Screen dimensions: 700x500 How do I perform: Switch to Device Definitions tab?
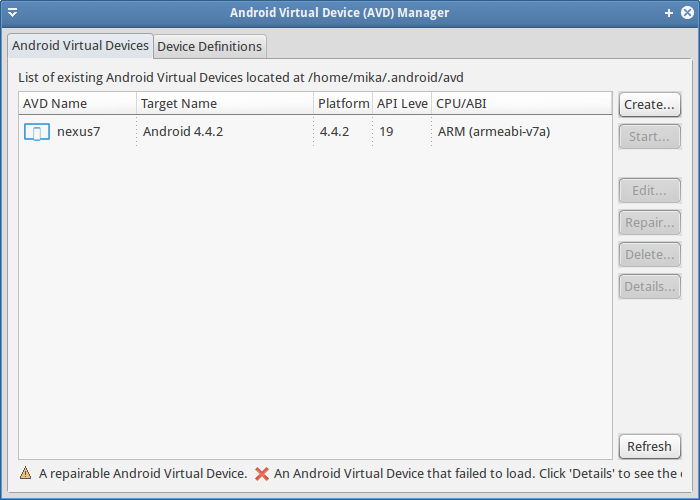210,46
